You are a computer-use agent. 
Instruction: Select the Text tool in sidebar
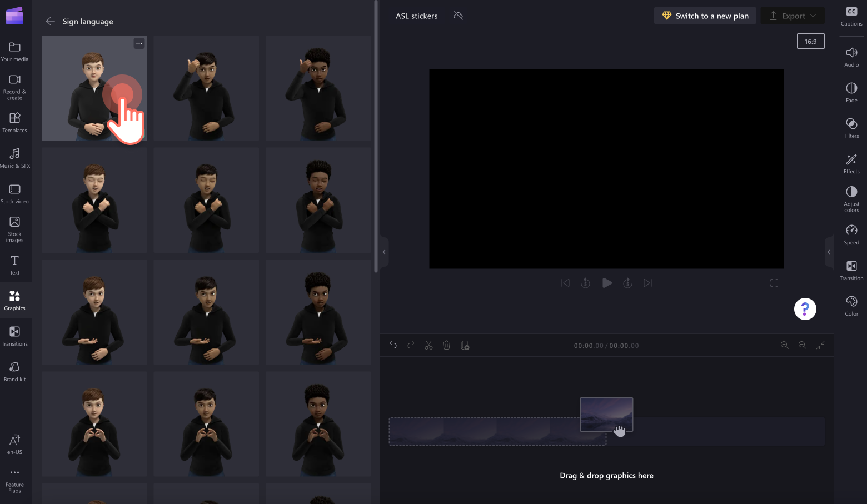[x=15, y=265]
